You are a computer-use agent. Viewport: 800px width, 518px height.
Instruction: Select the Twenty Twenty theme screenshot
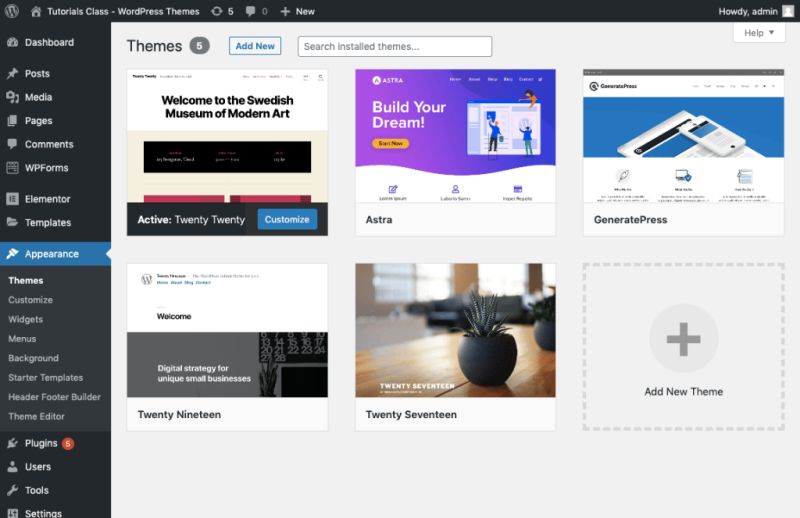[x=227, y=136]
